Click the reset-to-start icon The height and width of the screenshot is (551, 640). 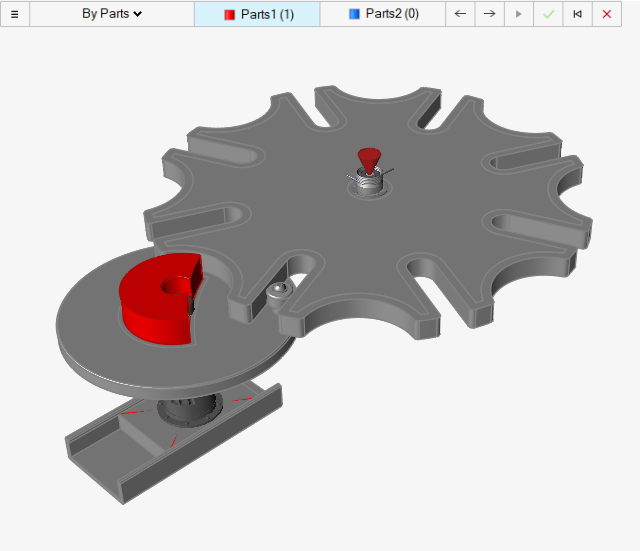click(x=577, y=14)
